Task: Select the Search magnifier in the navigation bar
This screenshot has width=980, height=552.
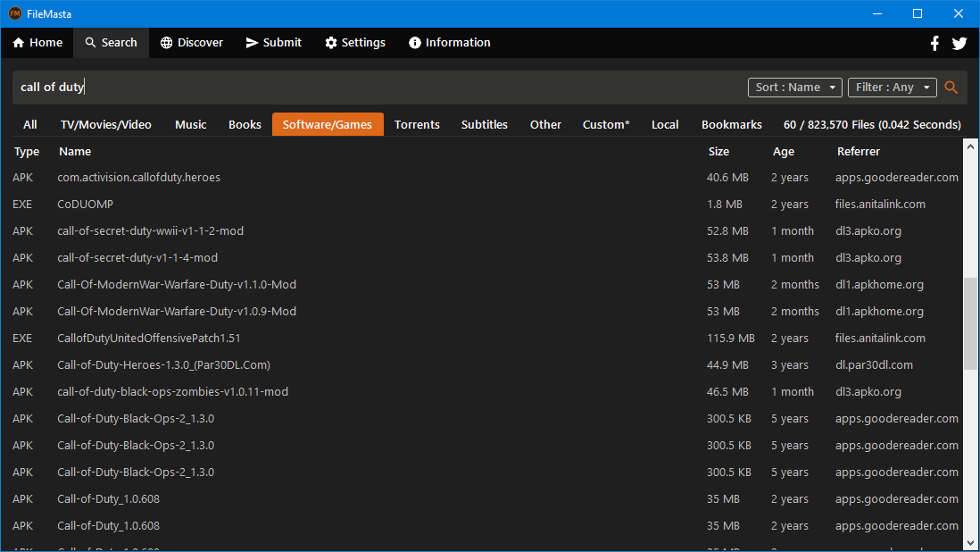Action: click(88, 42)
